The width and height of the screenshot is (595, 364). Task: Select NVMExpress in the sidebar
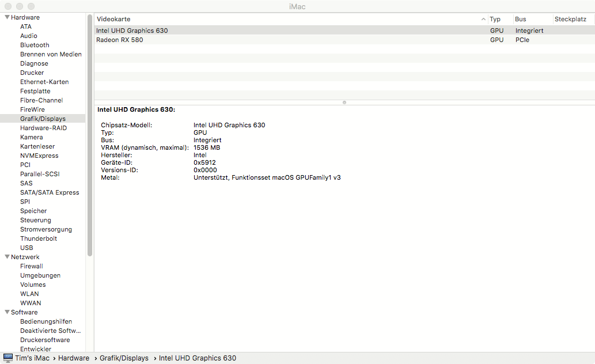point(39,156)
